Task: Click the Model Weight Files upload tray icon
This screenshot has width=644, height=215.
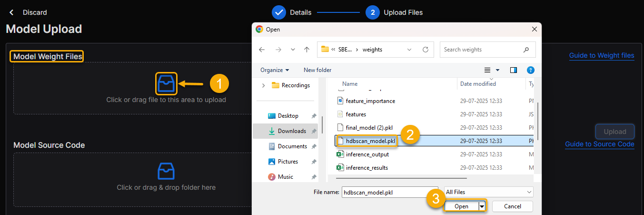Action: pyautogui.click(x=166, y=83)
